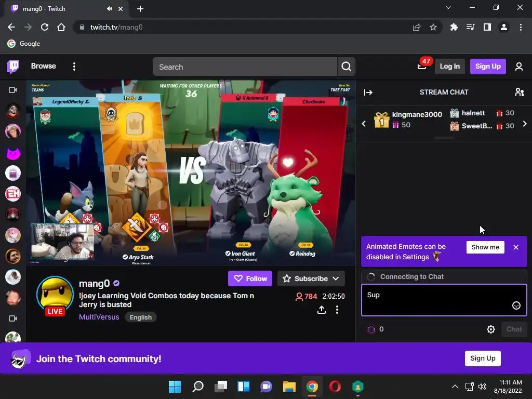Click the top bar Sign Up button

[x=487, y=66]
